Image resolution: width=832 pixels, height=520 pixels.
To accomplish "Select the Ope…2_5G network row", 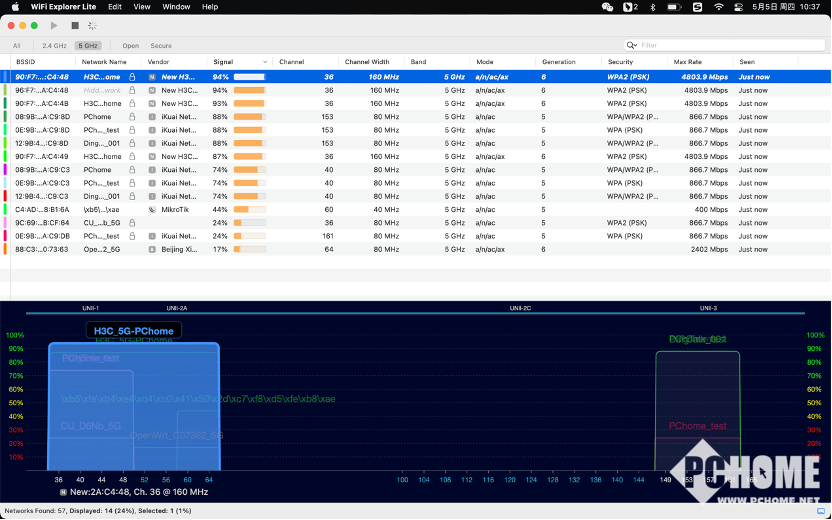I will coord(416,249).
